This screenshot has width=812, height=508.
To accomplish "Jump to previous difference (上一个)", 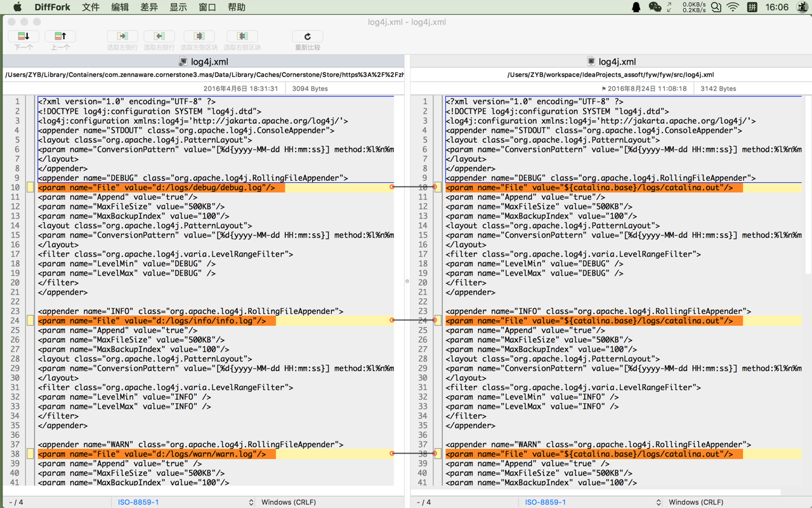I will [x=60, y=36].
